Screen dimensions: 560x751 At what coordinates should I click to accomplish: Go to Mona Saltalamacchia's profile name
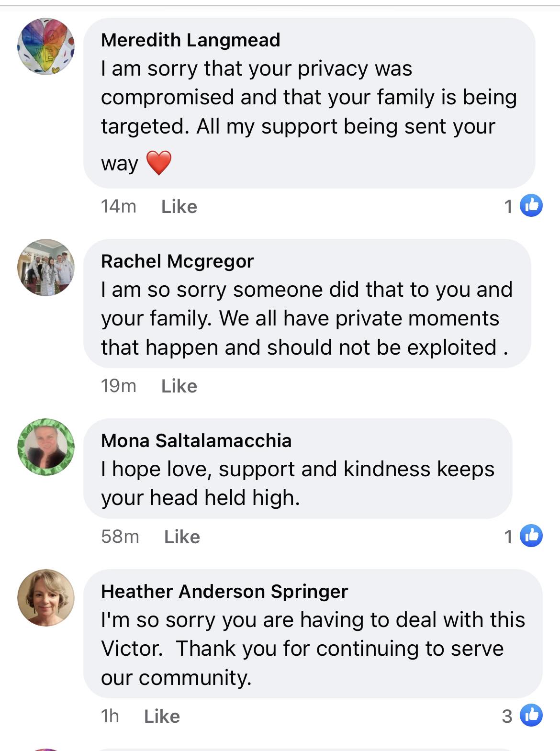click(196, 441)
